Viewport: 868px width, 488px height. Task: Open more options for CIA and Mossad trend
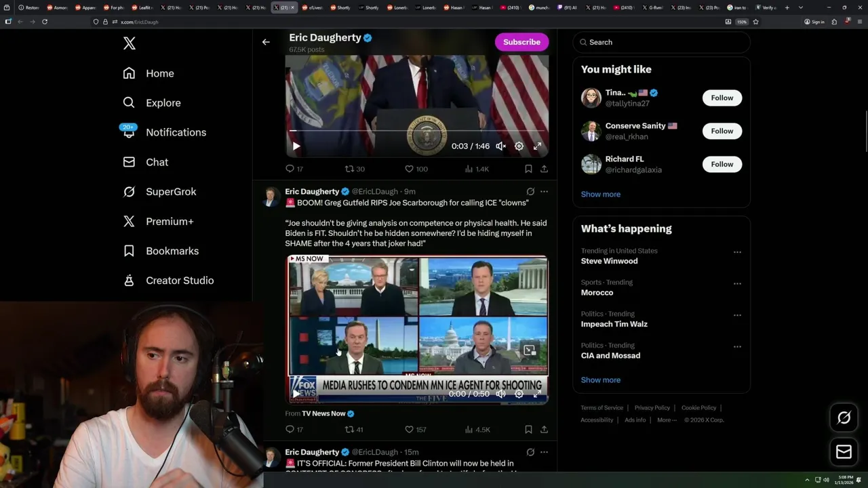pyautogui.click(x=737, y=347)
